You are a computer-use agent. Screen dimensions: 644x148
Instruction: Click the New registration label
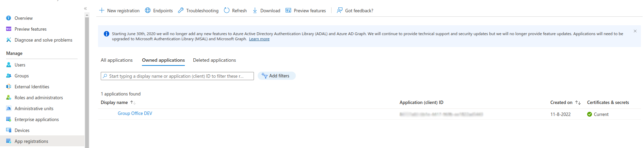coord(123,11)
